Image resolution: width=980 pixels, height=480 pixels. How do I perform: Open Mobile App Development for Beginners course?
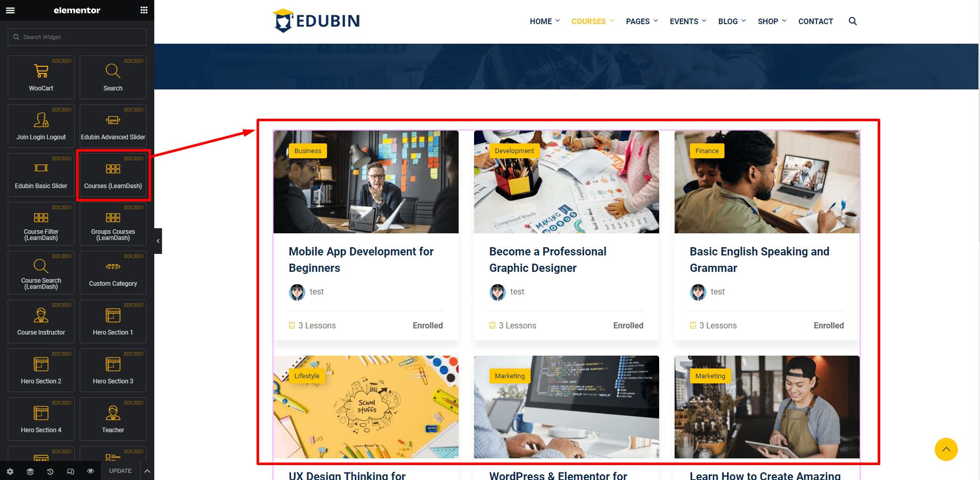click(x=361, y=260)
